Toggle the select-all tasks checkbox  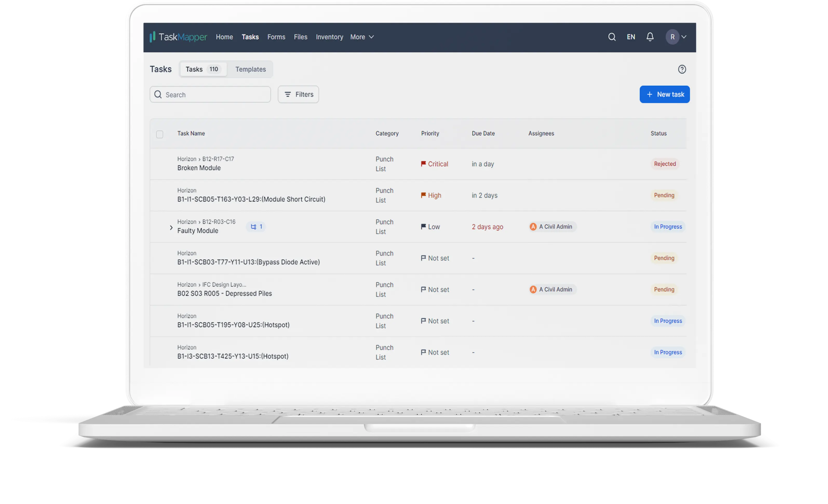coord(160,134)
